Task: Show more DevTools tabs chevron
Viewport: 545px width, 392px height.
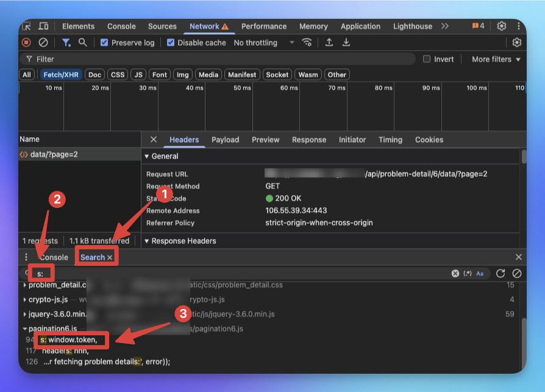Action: pyautogui.click(x=445, y=26)
